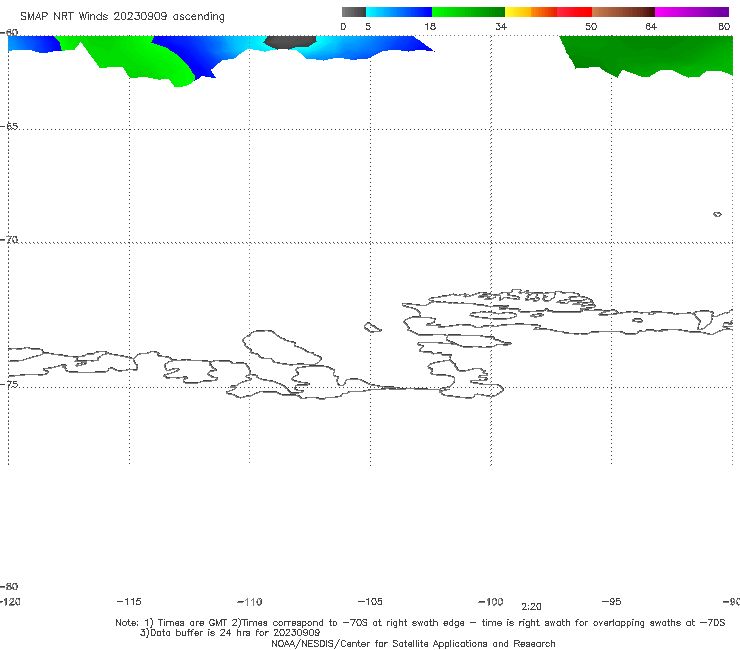The width and height of the screenshot is (740, 650).
Task: Click the dark gray low-wind patch in swath
Action: (x=290, y=42)
